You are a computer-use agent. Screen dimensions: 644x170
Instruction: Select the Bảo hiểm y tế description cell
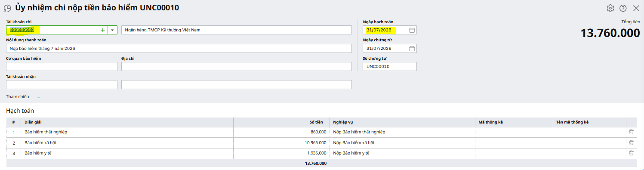pos(127,153)
